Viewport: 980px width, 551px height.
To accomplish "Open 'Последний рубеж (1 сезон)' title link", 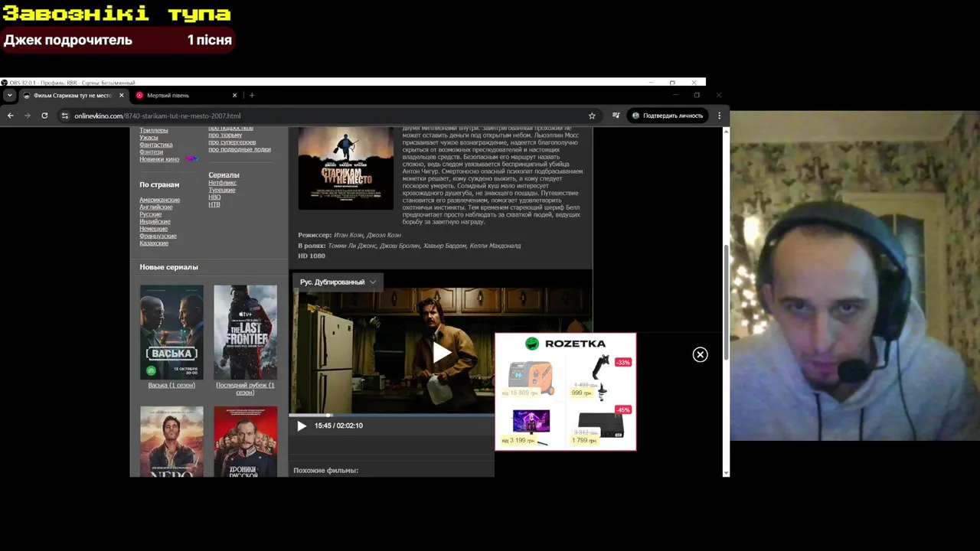I will 245,389.
